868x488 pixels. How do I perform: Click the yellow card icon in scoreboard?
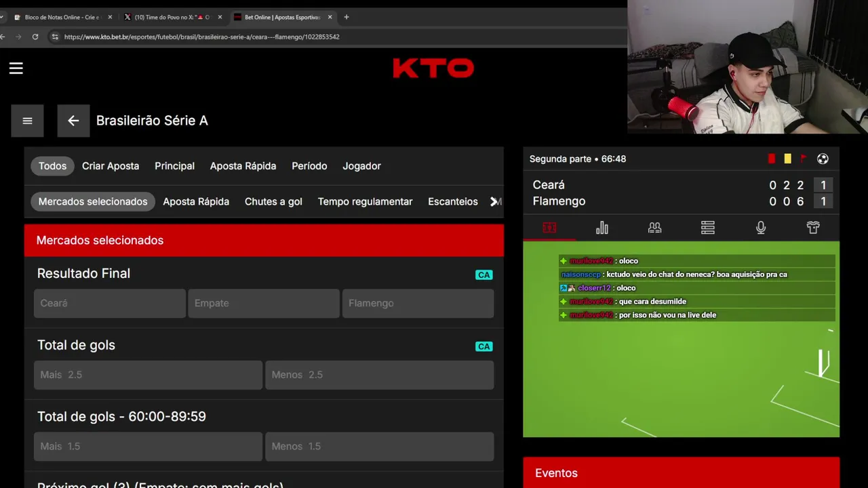(x=787, y=159)
